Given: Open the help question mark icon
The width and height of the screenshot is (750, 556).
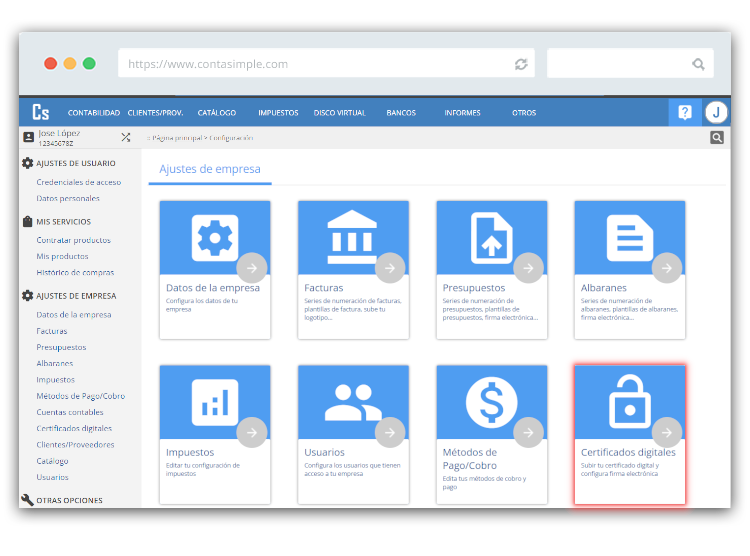Looking at the screenshot, I should pyautogui.click(x=685, y=112).
